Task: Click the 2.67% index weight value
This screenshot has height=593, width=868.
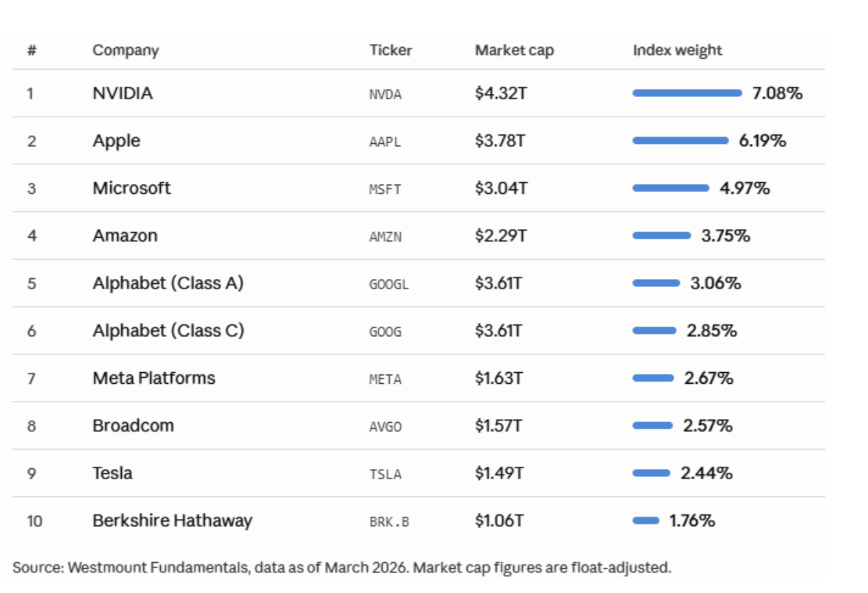Action: 709,379
